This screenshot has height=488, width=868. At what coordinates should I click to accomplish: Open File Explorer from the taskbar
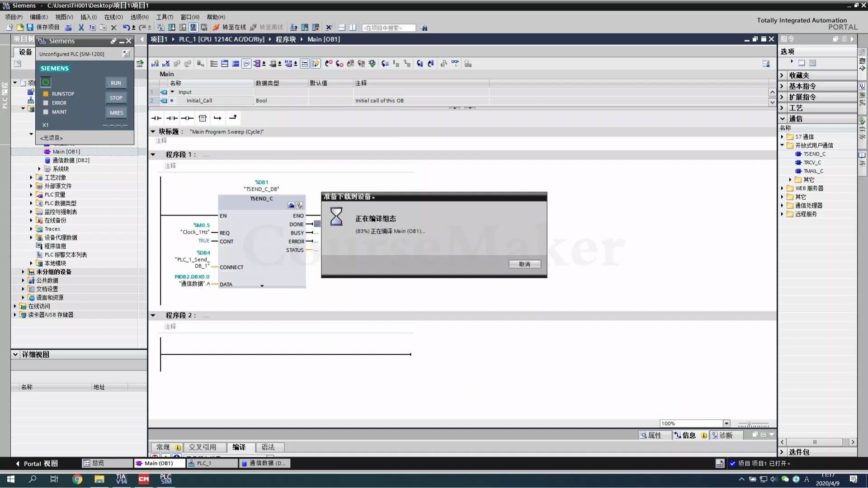tap(99, 479)
